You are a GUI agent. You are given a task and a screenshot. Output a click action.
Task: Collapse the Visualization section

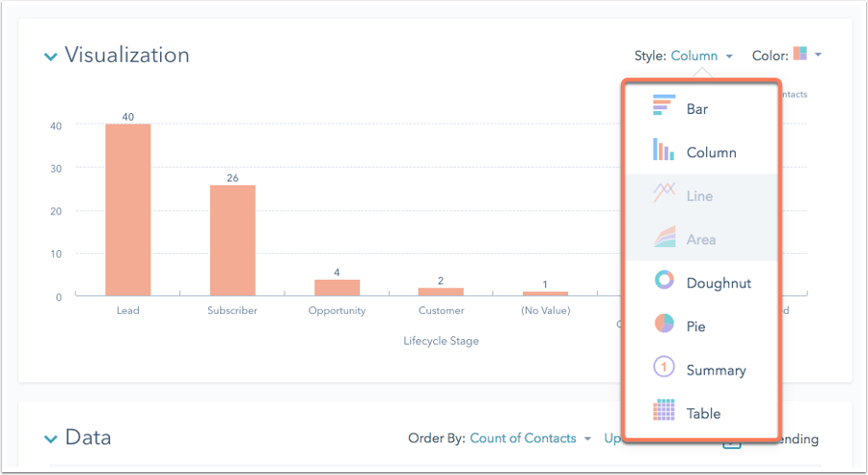pos(50,57)
